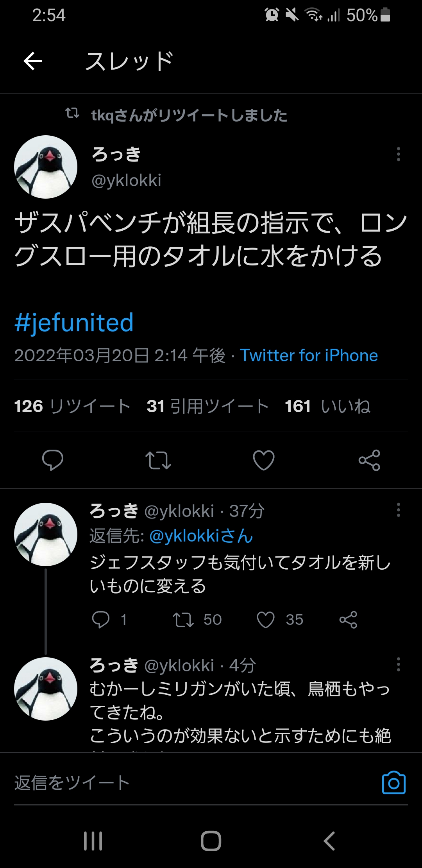This screenshot has width=422, height=868.
Task: Share the main tweet
Action: coord(369,460)
